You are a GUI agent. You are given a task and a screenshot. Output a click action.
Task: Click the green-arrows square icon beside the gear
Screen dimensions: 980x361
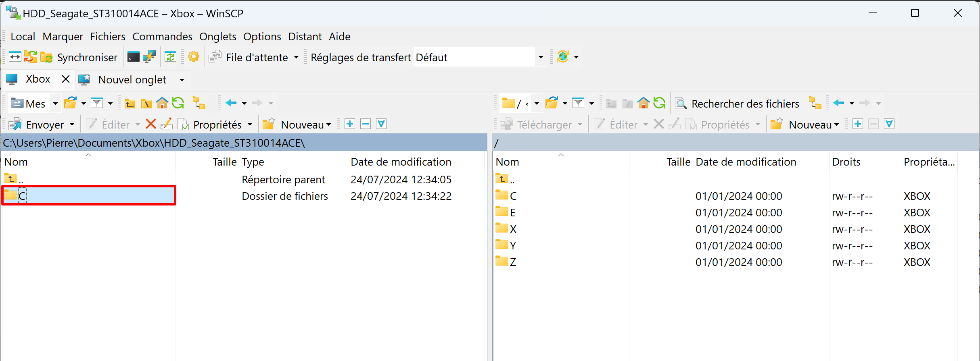click(171, 57)
